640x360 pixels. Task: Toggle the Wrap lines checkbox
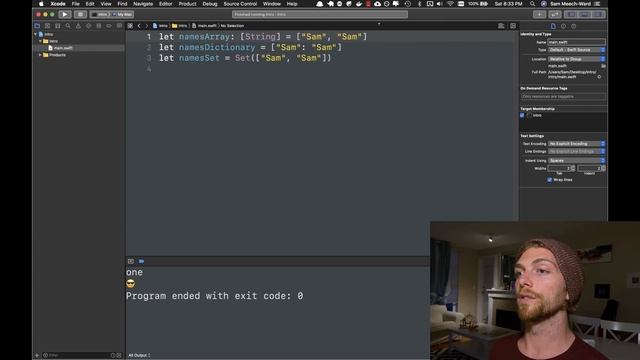click(x=549, y=180)
